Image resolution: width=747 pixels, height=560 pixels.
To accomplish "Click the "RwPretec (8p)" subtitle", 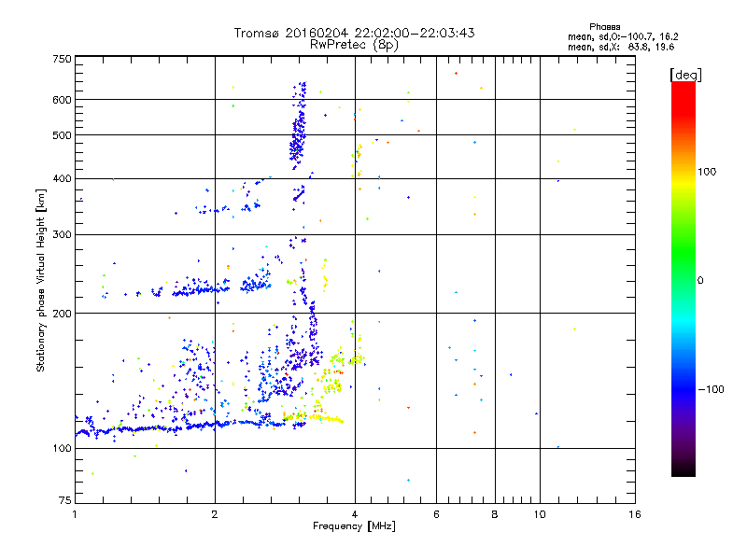I will [x=354, y=45].
